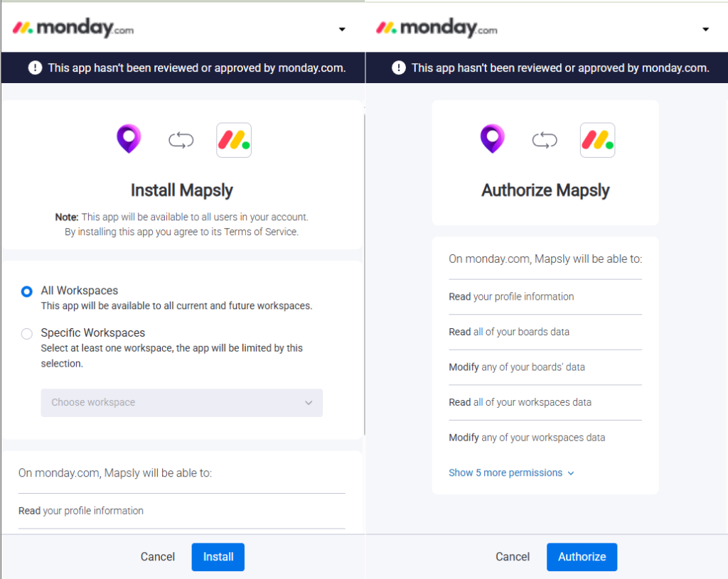Open the account dropdown arrow in left header
This screenshot has width=728, height=579.
coord(342,29)
